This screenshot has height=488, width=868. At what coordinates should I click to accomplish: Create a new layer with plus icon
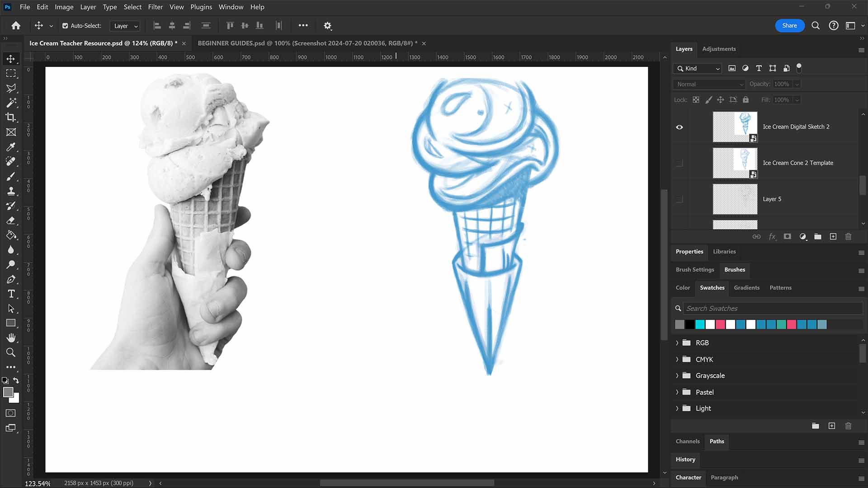tap(833, 236)
